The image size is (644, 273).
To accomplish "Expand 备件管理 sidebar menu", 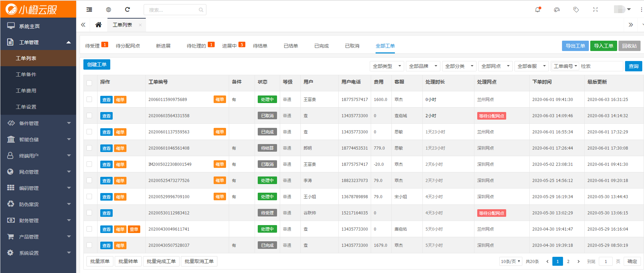I will click(x=38, y=123).
